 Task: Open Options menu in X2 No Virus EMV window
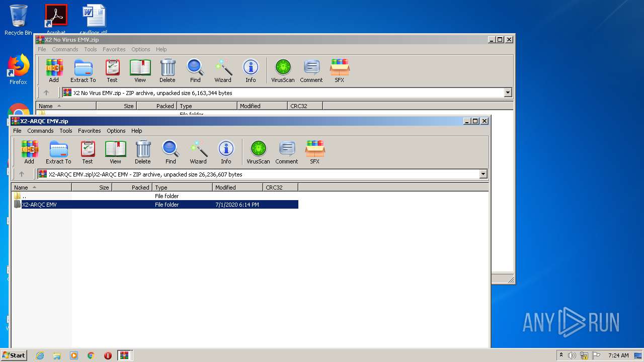coord(140,49)
